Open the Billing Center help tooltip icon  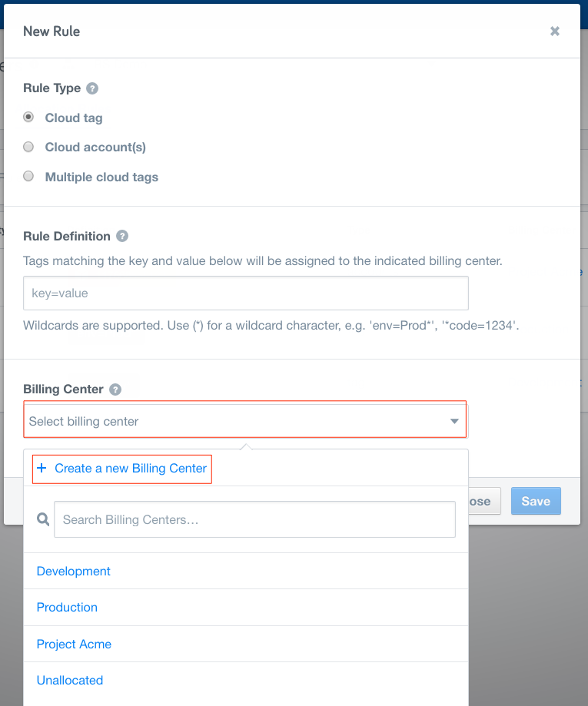[115, 389]
